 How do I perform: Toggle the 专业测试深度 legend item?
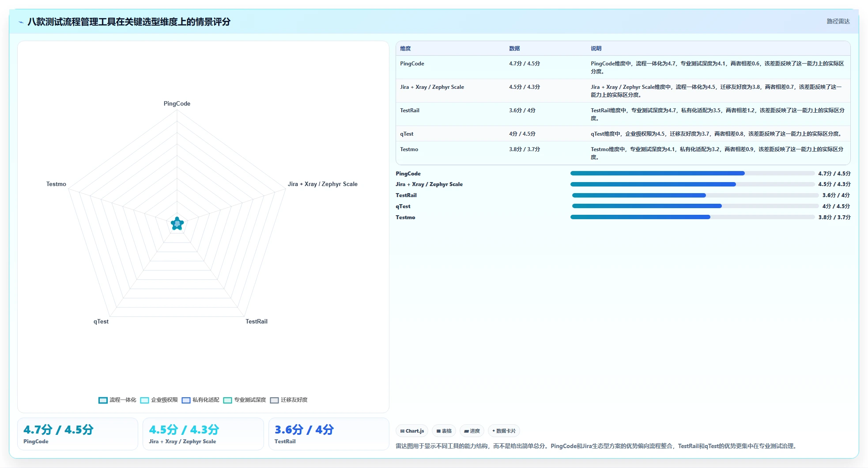point(245,400)
